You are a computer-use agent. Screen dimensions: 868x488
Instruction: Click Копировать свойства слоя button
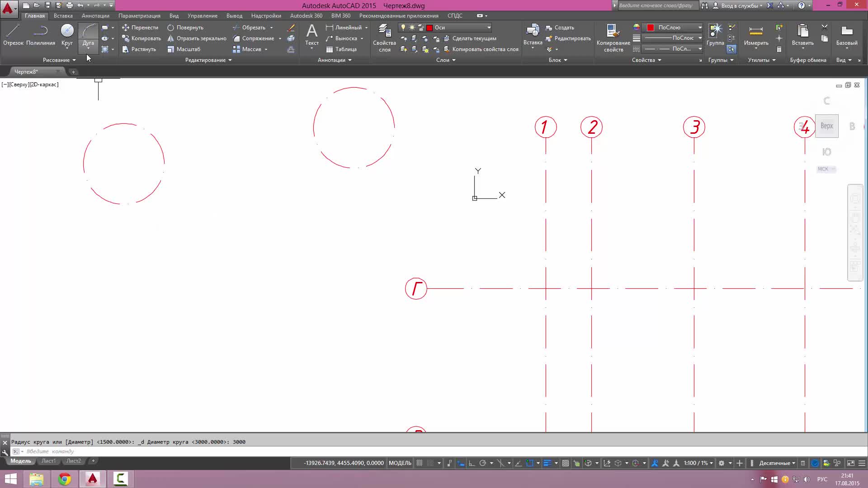pyautogui.click(x=481, y=49)
